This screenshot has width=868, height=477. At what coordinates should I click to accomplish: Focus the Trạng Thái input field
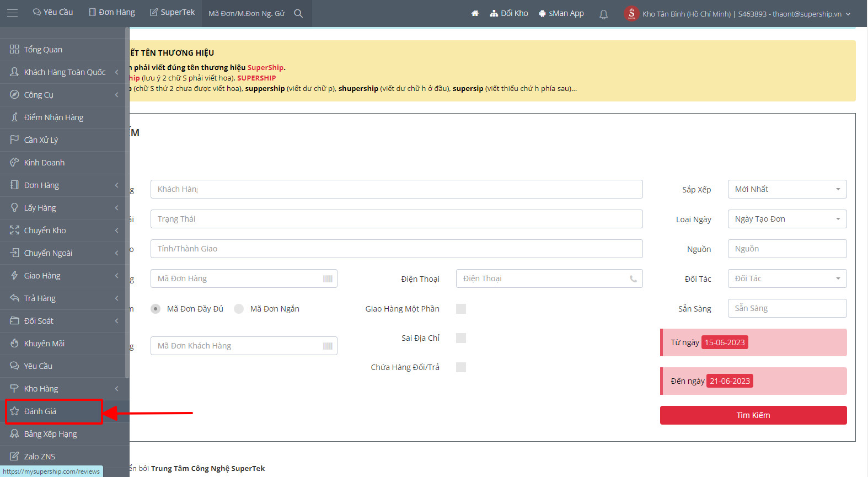(x=397, y=219)
